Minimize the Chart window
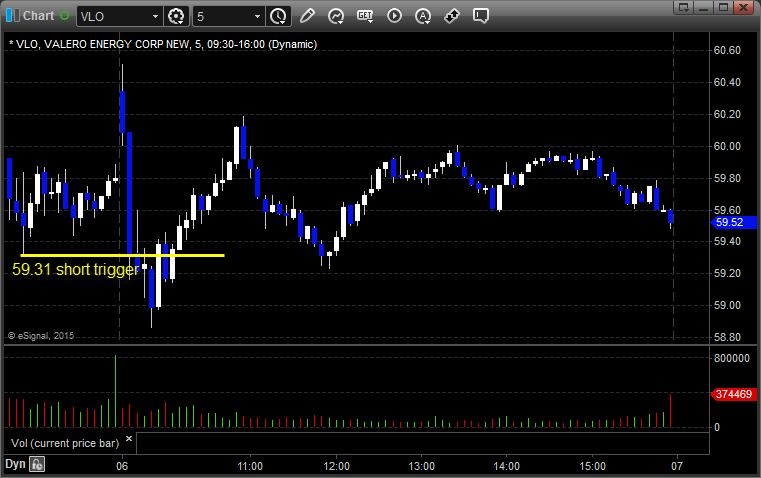 (x=704, y=7)
